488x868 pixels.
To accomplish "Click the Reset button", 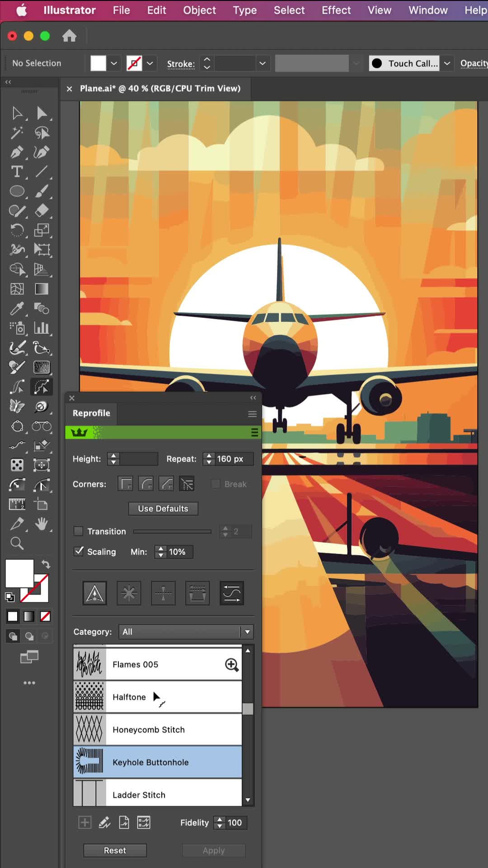I will point(115,850).
